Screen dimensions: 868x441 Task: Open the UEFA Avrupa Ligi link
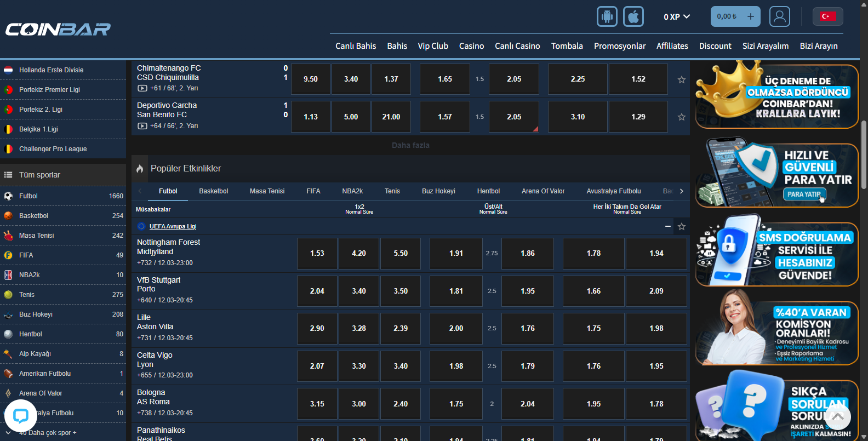(x=173, y=226)
